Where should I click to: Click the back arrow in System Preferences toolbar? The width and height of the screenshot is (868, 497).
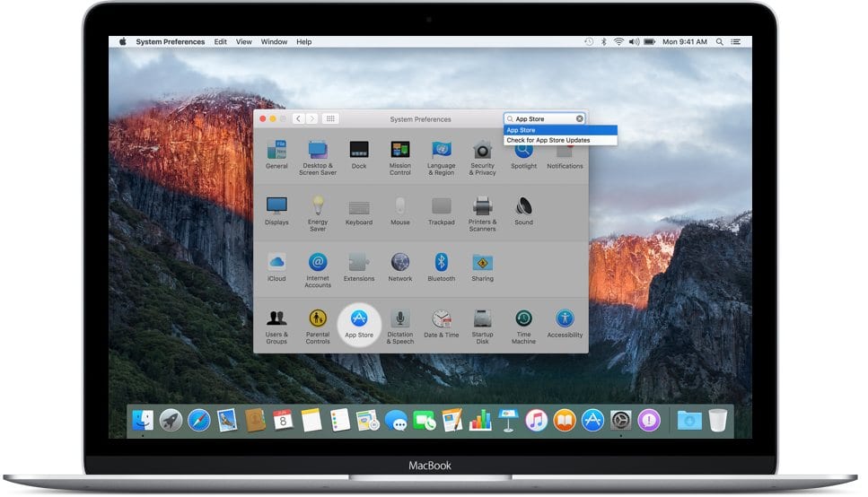(298, 118)
